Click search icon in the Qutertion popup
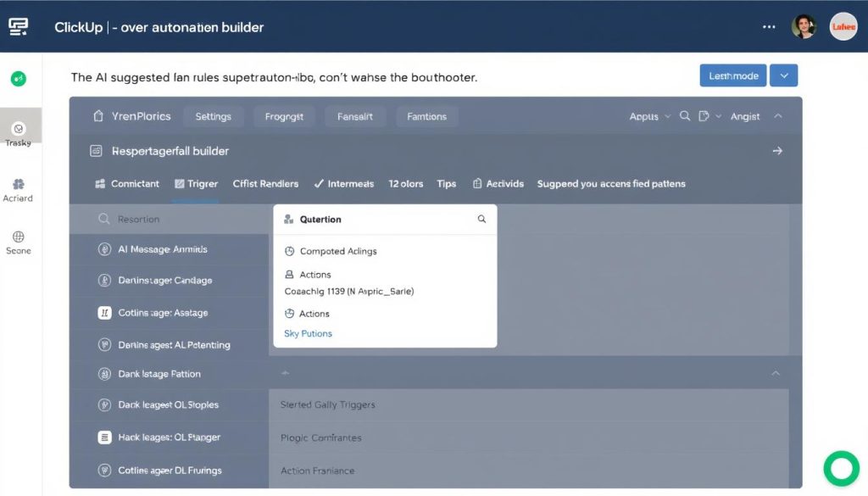The image size is (868, 496). [x=481, y=219]
